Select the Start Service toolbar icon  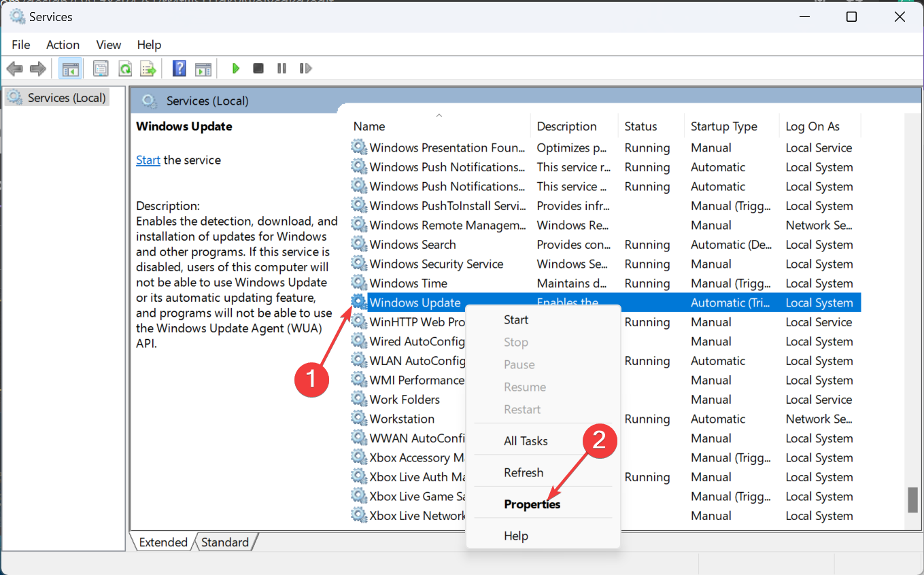[235, 68]
